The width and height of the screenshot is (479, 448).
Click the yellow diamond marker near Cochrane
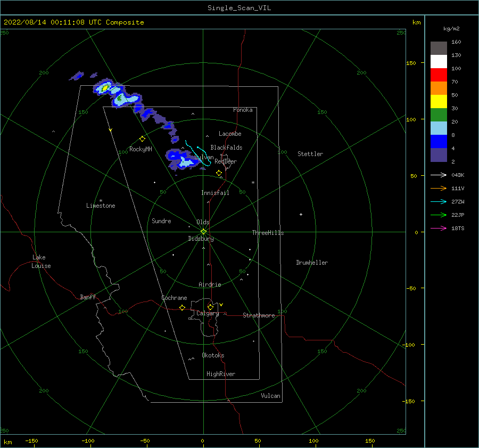pos(182,307)
